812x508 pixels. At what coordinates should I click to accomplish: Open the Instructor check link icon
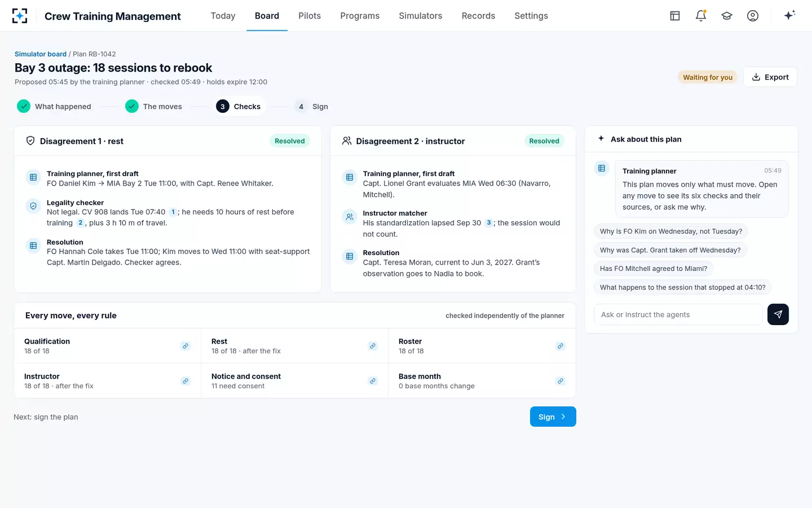(x=186, y=381)
